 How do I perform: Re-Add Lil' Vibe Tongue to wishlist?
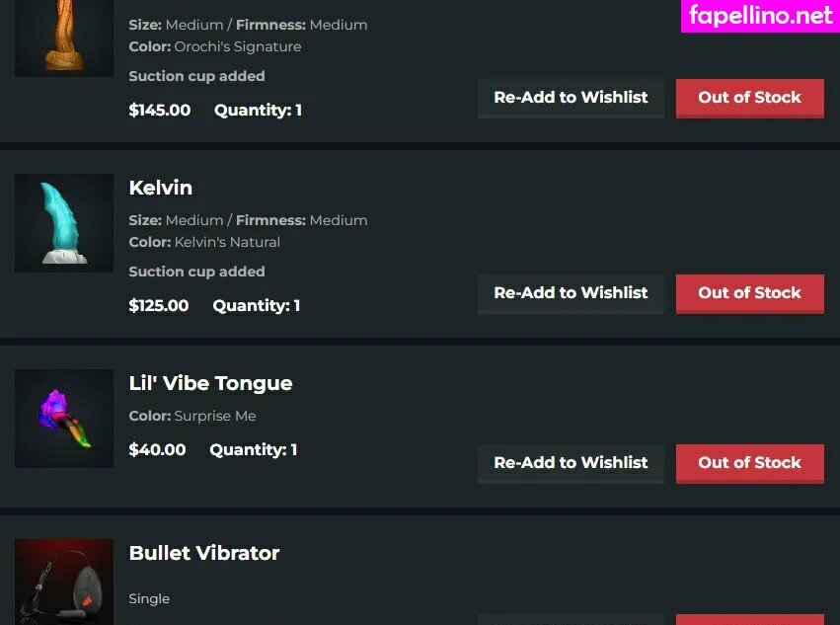pyautogui.click(x=571, y=463)
